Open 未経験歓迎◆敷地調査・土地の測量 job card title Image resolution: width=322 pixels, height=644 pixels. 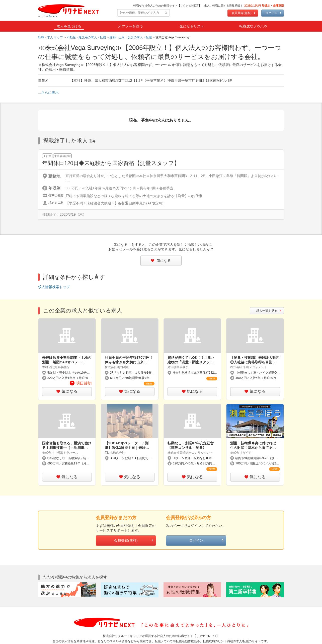pos(67,360)
